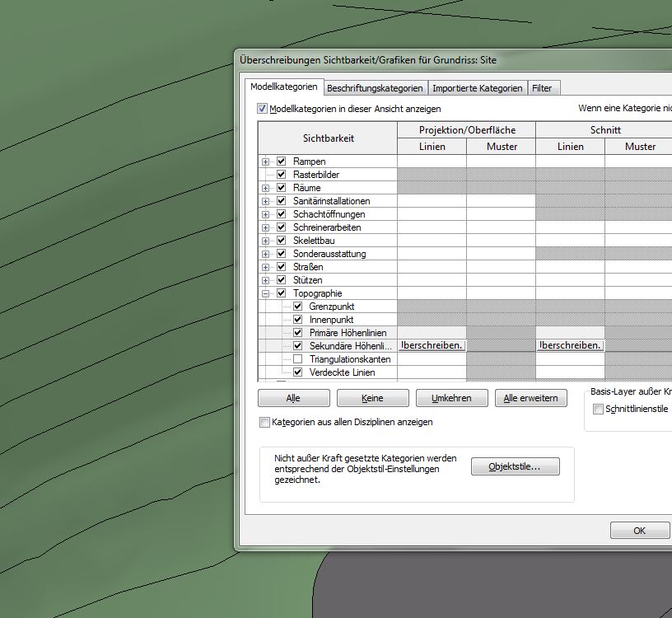Click the 'Nicht außer Kraft gesetzte Kategorien' note
This screenshot has width=672, height=618.
tap(365, 469)
